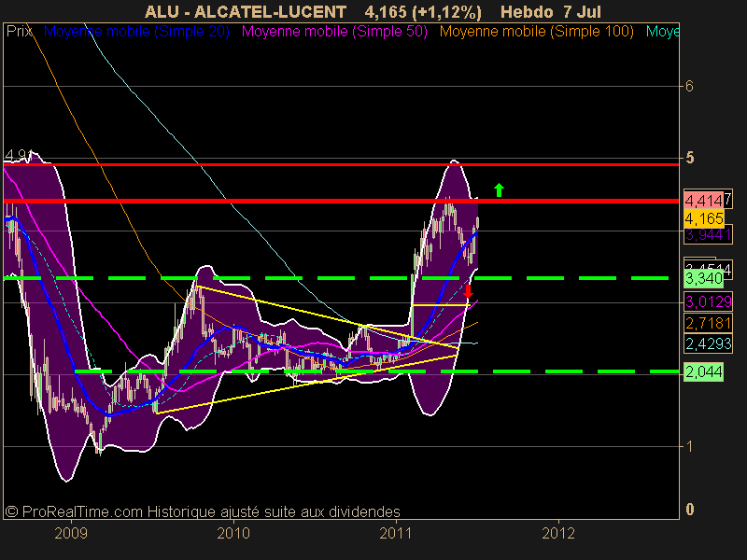The height and width of the screenshot is (560, 747).
Task: Click the yellow 4,165 current price label
Action: (704, 218)
